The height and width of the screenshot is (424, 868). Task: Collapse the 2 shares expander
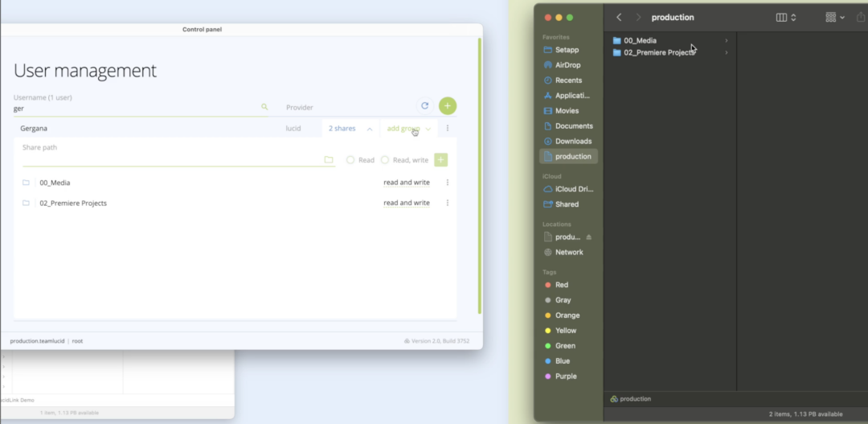[370, 129]
